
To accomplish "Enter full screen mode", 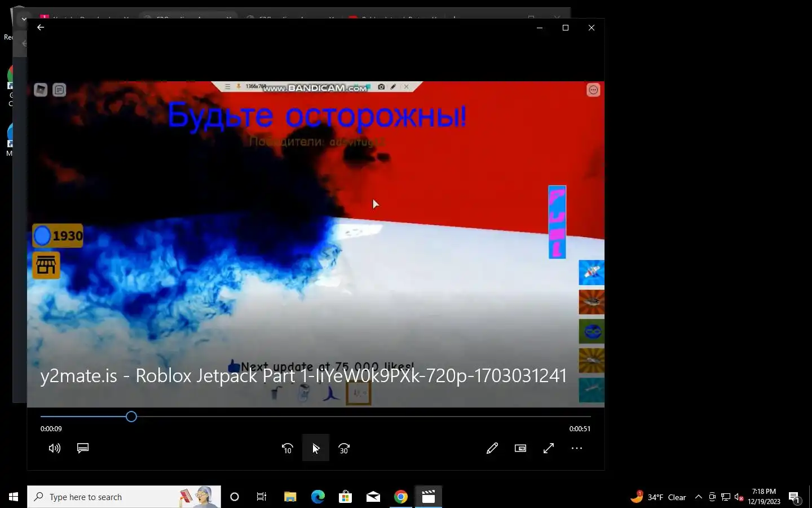I will 549,448.
